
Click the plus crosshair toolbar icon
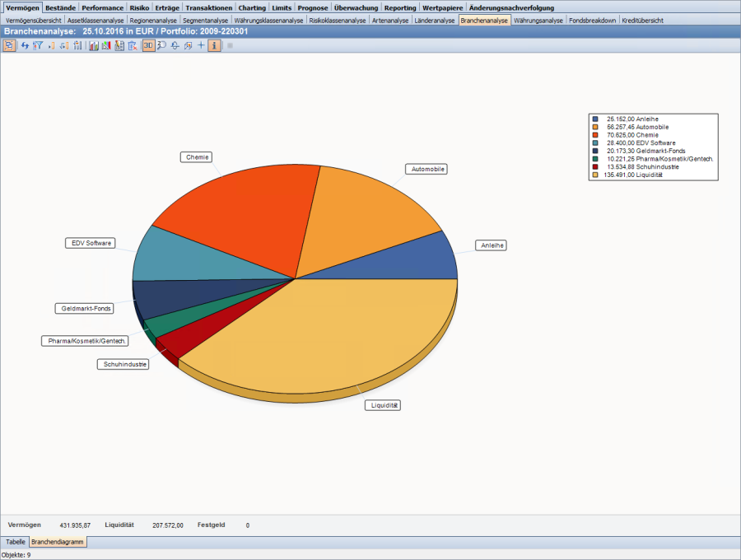pos(201,45)
